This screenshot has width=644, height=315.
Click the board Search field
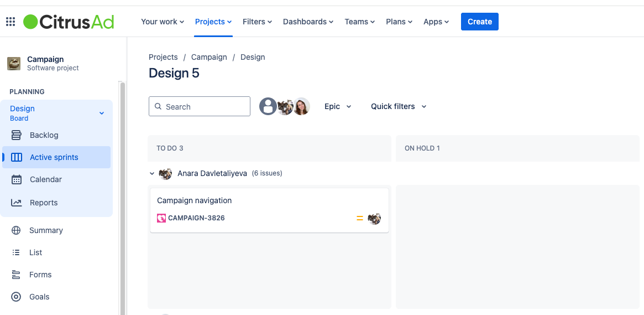click(199, 106)
